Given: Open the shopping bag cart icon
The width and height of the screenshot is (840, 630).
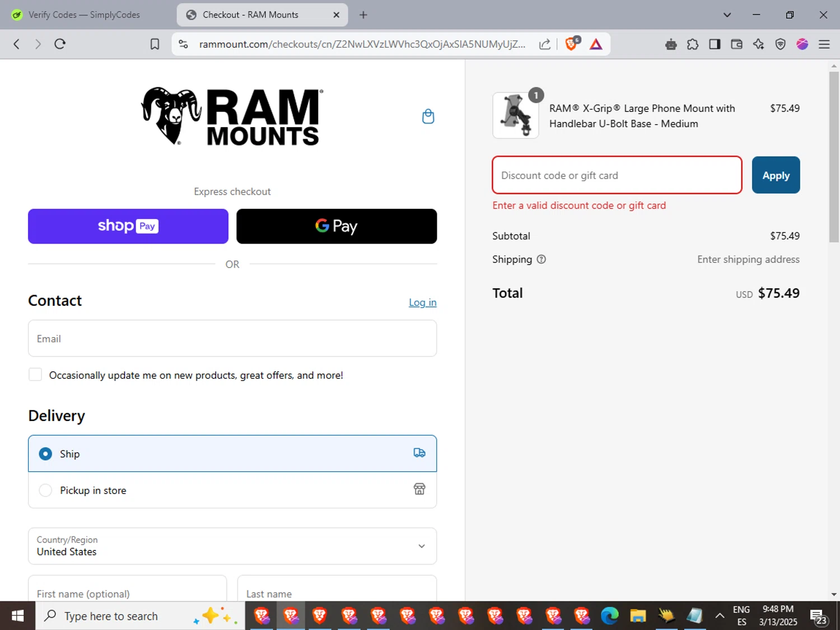Looking at the screenshot, I should [428, 116].
